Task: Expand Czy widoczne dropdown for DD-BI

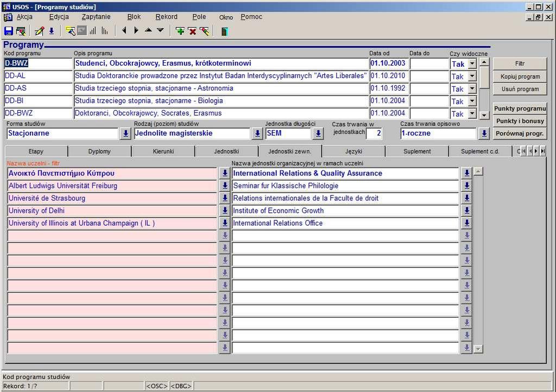Action: pos(472,101)
